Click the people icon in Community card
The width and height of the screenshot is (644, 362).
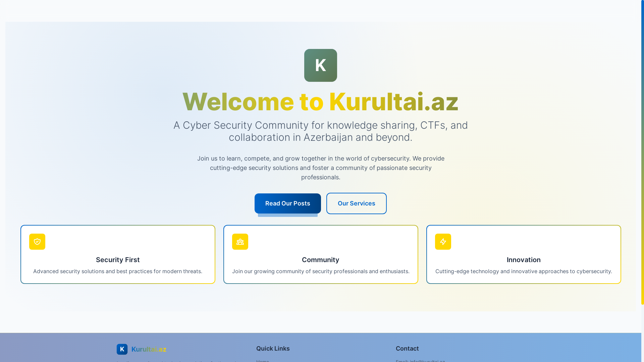(x=240, y=242)
